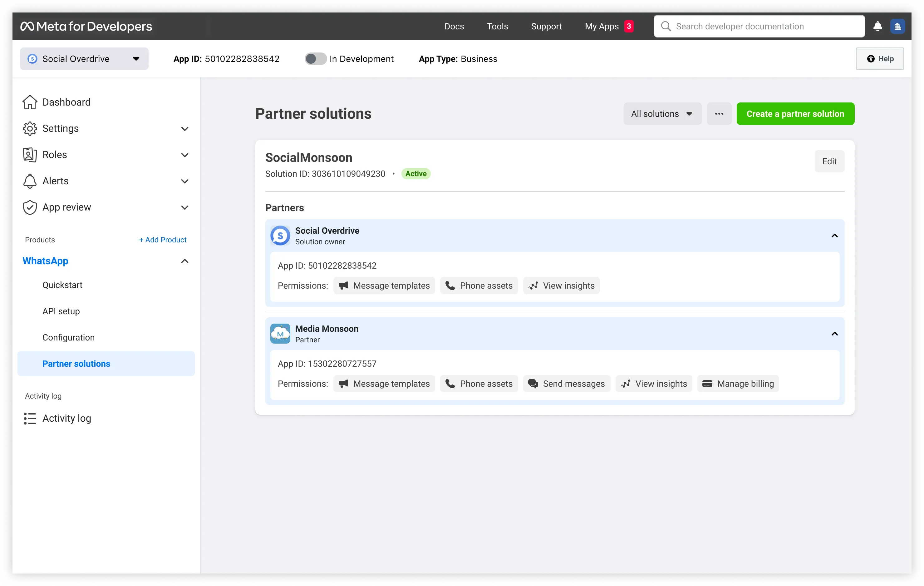Open the Docs menu item
This screenshot has width=924, height=586.
(x=454, y=26)
